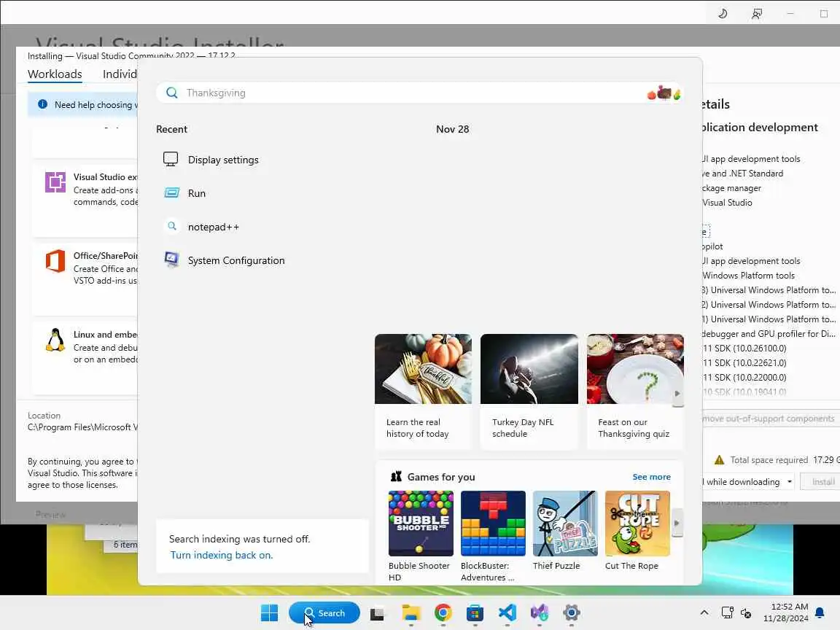Click the Nov 28 date heading

click(452, 129)
